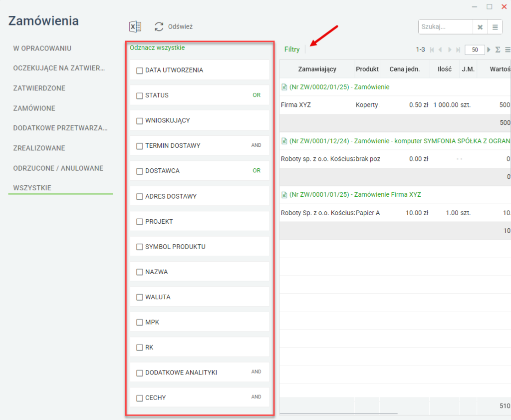
Task: Go to the next page of results
Action: (450, 49)
